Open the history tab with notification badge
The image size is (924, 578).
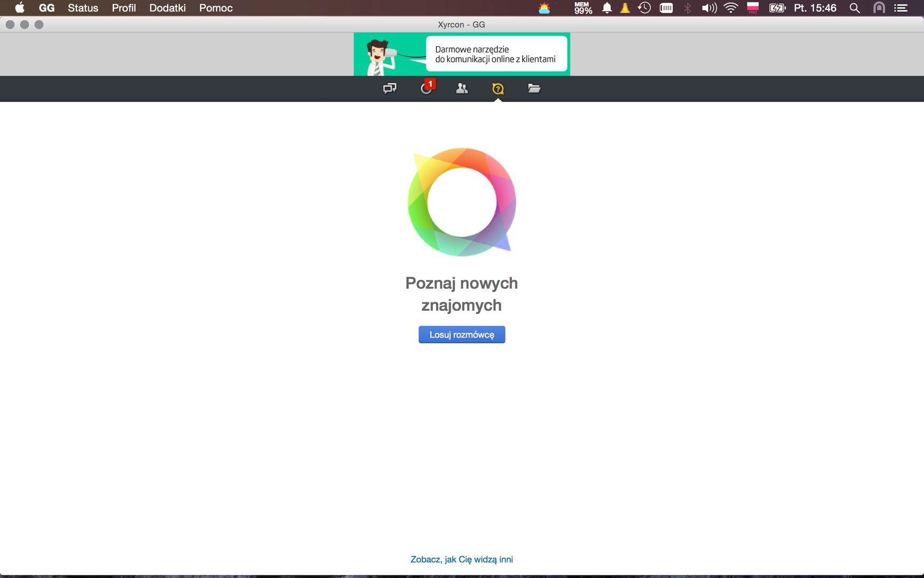pos(427,88)
